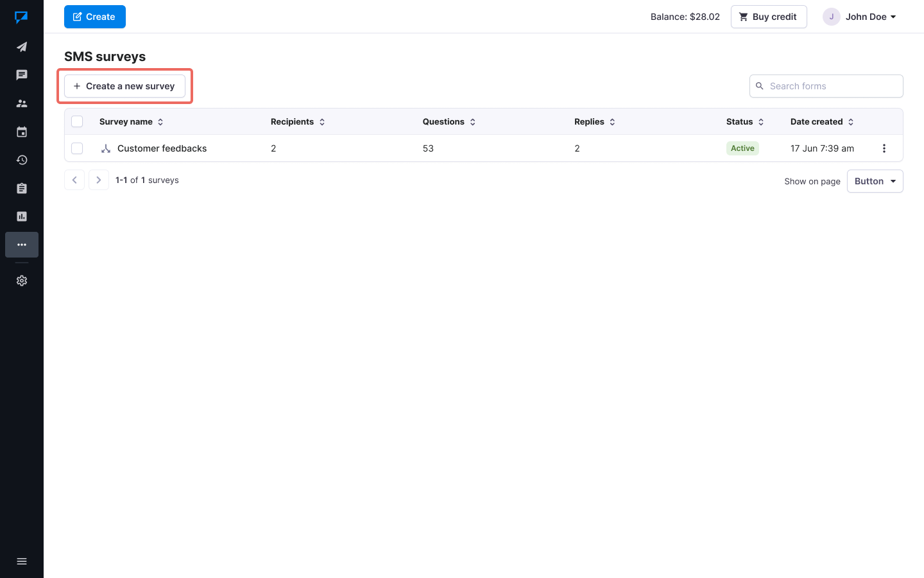Click the Create a new survey button

click(124, 85)
